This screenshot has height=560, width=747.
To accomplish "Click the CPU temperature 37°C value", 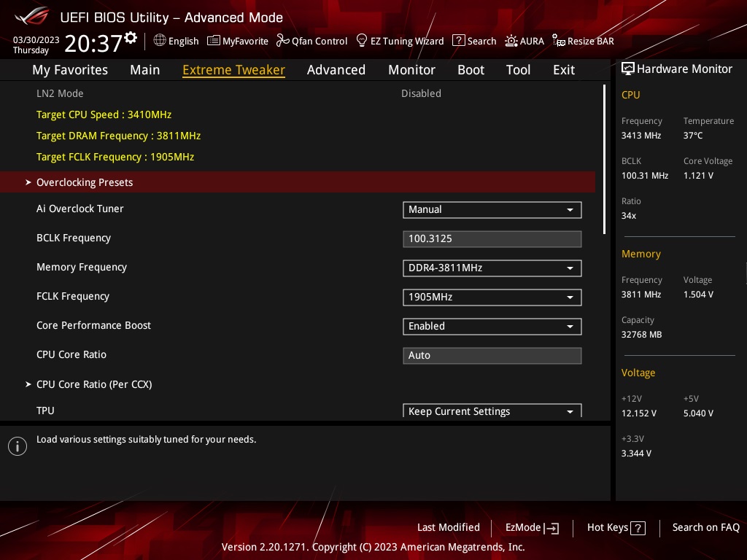I will click(693, 135).
